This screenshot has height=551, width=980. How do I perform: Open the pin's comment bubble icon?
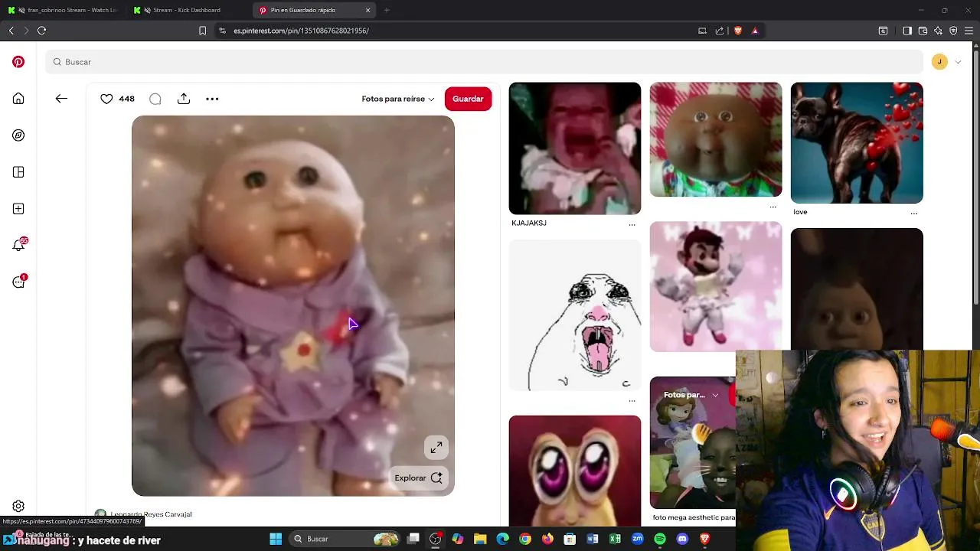coord(155,99)
